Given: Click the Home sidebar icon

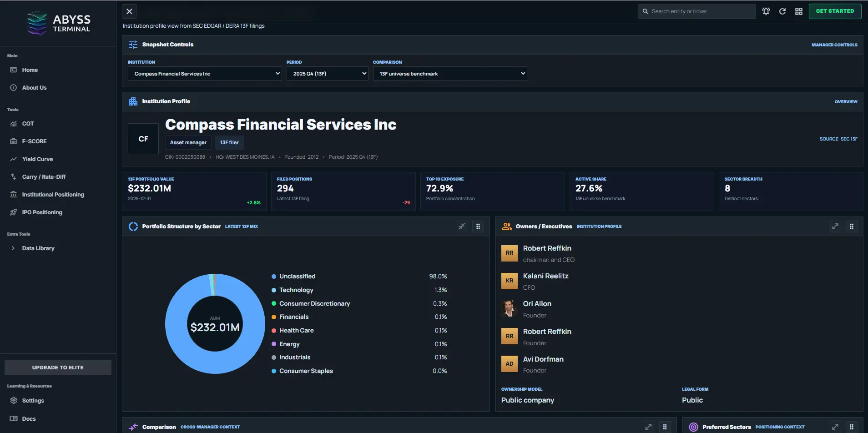Looking at the screenshot, I should (14, 70).
